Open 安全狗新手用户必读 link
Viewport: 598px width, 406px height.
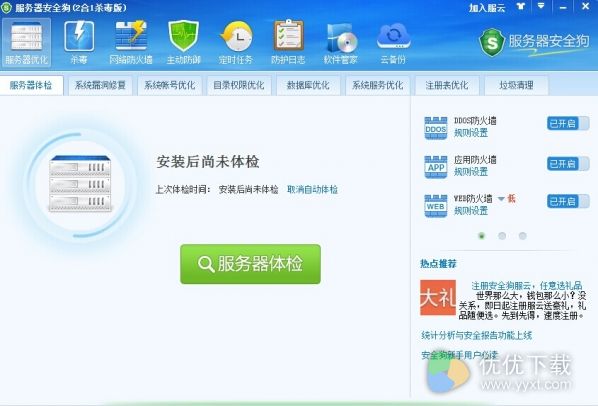460,355
